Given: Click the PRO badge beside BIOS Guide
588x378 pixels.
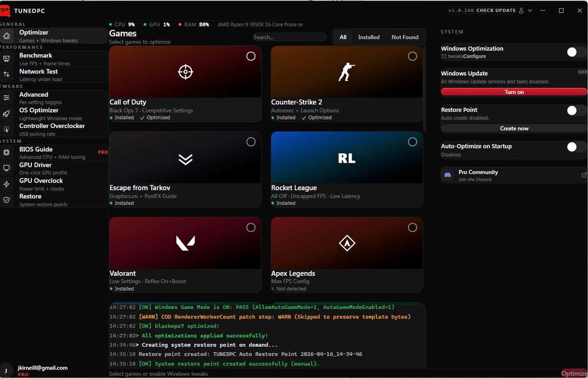Looking at the screenshot, I should pyautogui.click(x=103, y=152).
